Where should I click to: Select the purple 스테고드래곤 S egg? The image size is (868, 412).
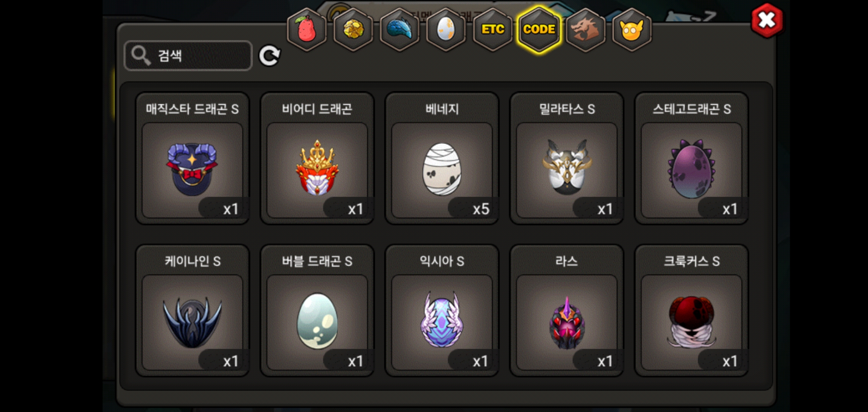point(692,158)
